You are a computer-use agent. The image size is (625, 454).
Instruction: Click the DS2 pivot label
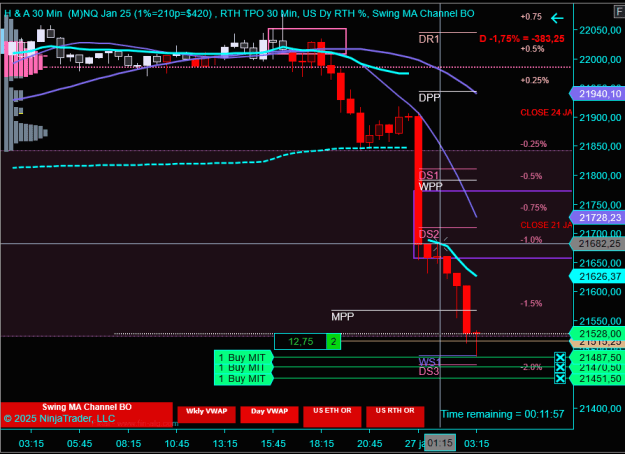[x=429, y=234]
